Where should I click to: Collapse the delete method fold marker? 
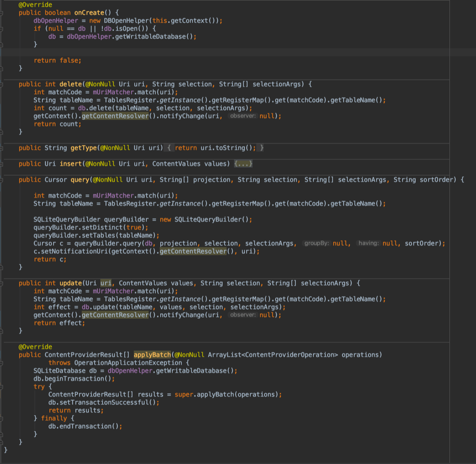2,84
